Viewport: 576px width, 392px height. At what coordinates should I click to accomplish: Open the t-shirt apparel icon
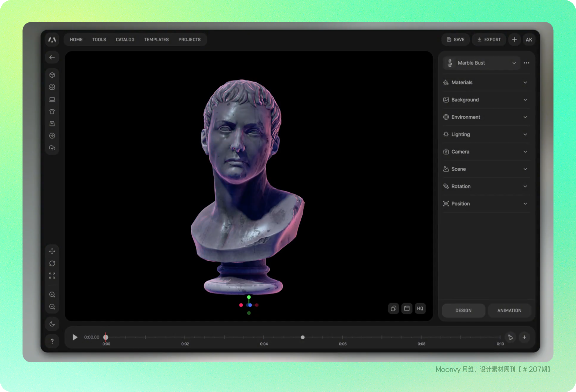pyautogui.click(x=52, y=111)
